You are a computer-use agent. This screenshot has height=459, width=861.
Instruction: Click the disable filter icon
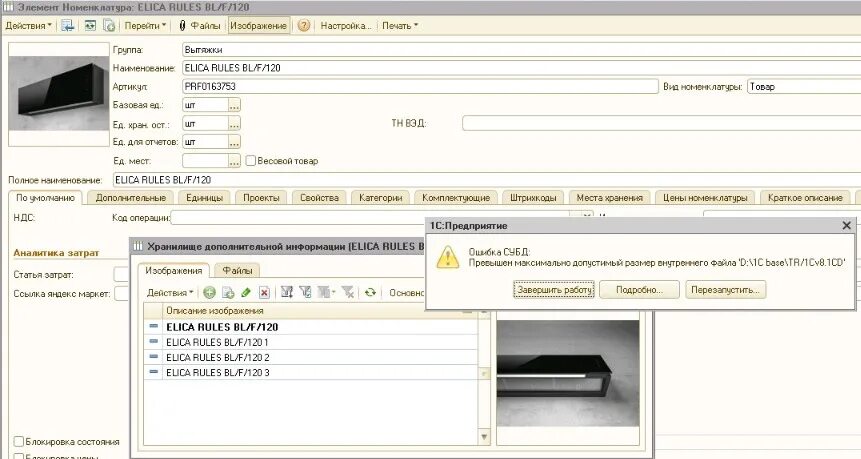pos(348,293)
